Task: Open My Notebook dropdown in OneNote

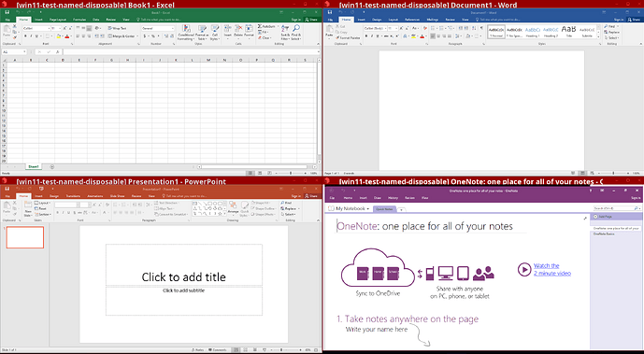Action: (x=350, y=209)
